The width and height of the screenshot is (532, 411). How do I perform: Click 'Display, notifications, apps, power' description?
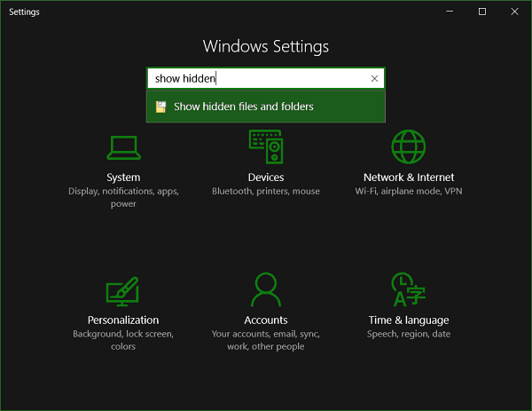pyautogui.click(x=123, y=197)
